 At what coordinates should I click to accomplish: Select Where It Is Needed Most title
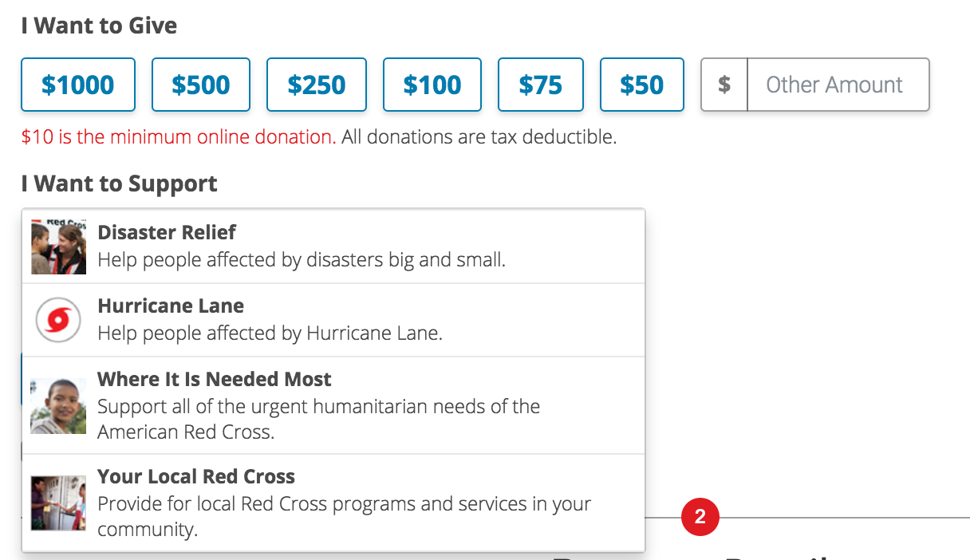tap(215, 379)
